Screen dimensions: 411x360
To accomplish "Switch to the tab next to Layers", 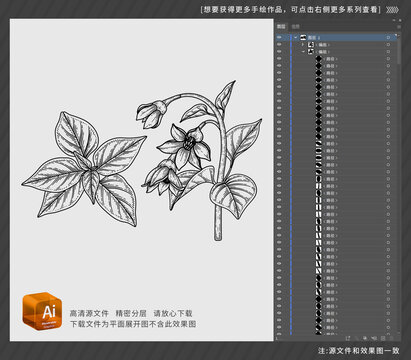I will pos(295,27).
